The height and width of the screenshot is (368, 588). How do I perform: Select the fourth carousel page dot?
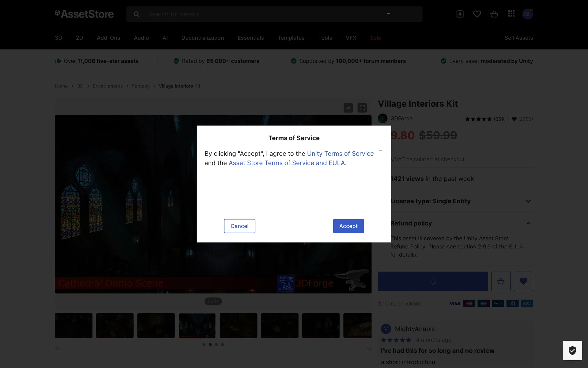223,345
